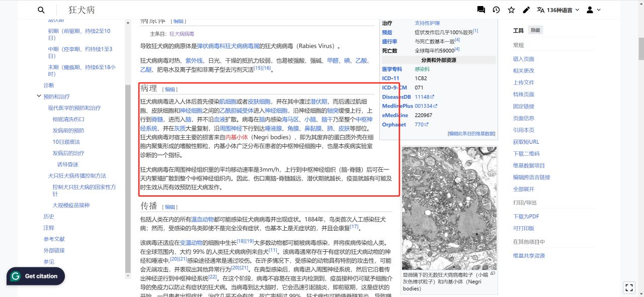Edit the page using pencil icon

tap(526, 10)
